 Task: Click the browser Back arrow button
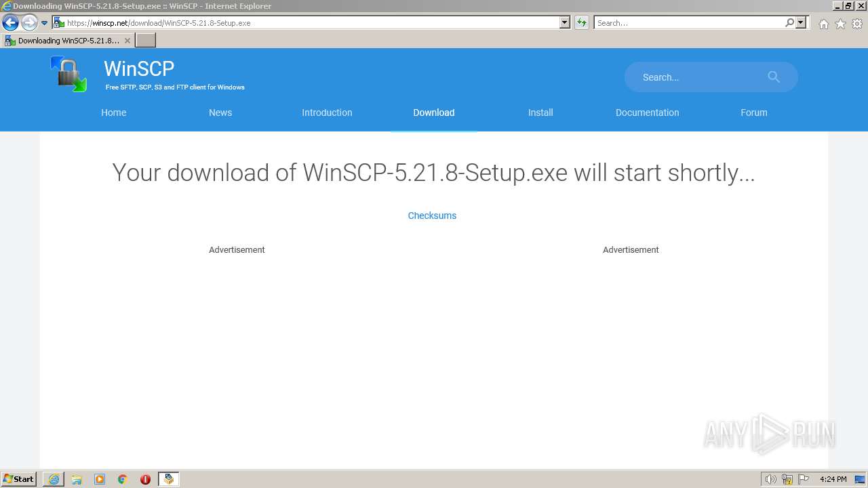point(10,22)
